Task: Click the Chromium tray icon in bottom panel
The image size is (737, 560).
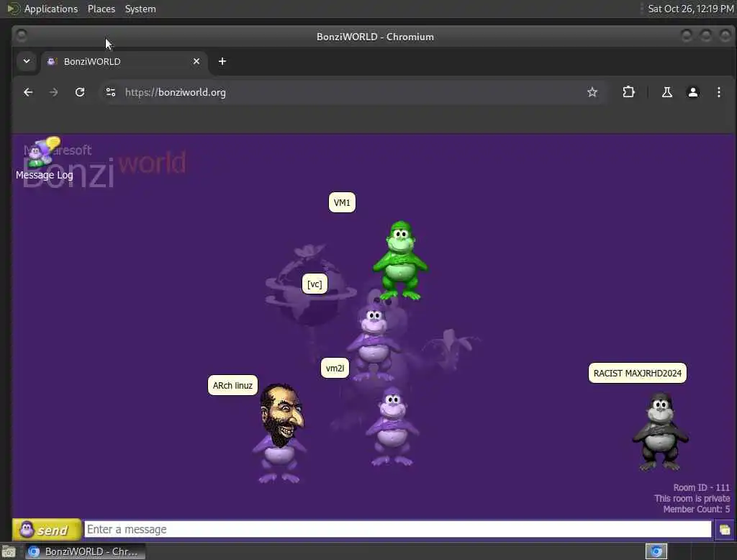Action: point(656,551)
